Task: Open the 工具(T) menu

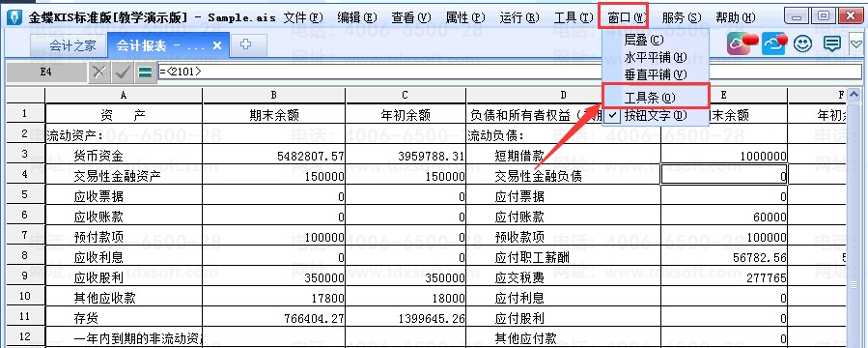Action: 574,17
